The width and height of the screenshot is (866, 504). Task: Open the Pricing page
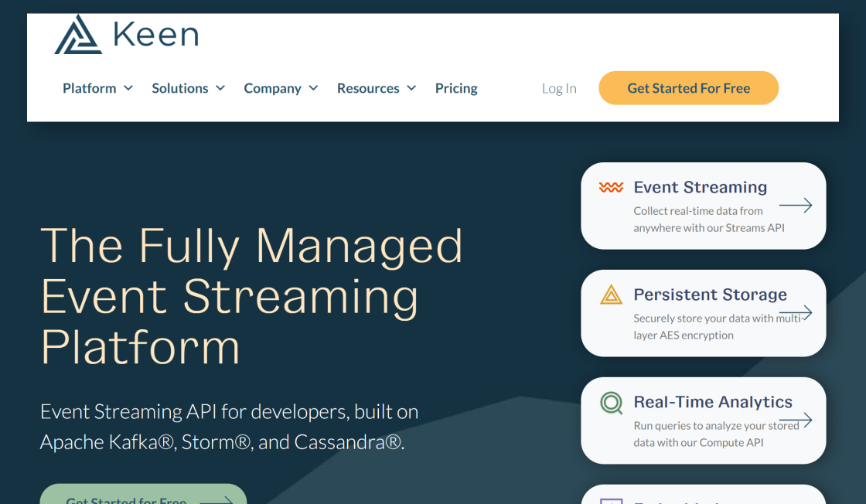[456, 88]
